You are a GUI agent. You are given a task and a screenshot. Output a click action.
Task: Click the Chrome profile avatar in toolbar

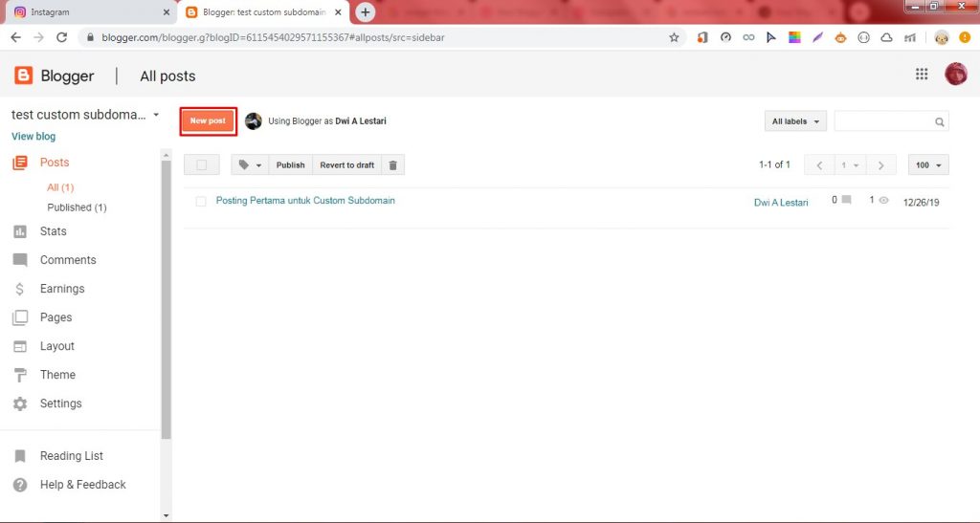[x=942, y=37]
